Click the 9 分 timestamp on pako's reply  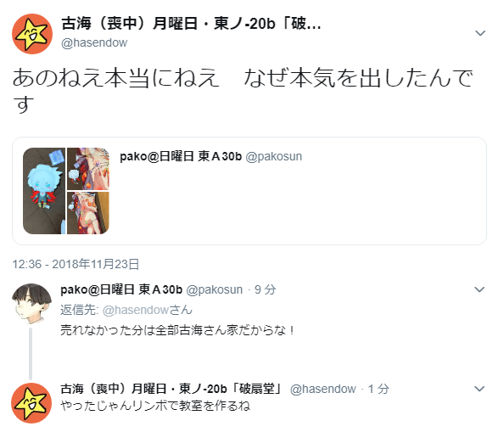(266, 289)
